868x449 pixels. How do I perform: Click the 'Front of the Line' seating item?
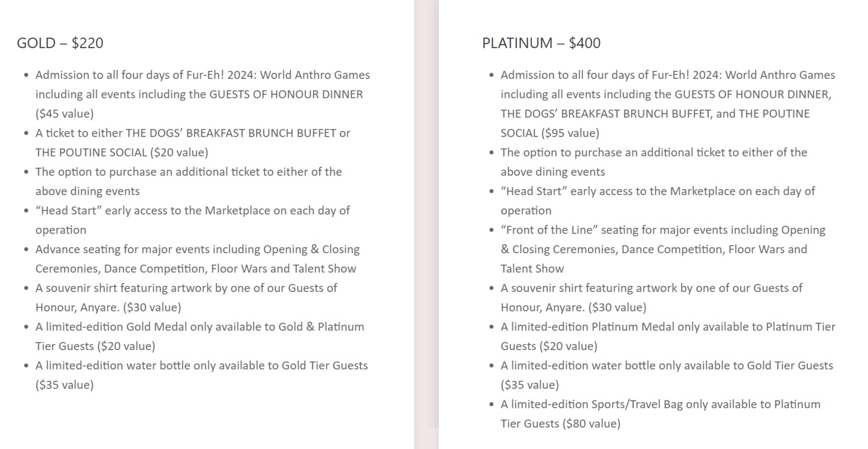pos(662,230)
